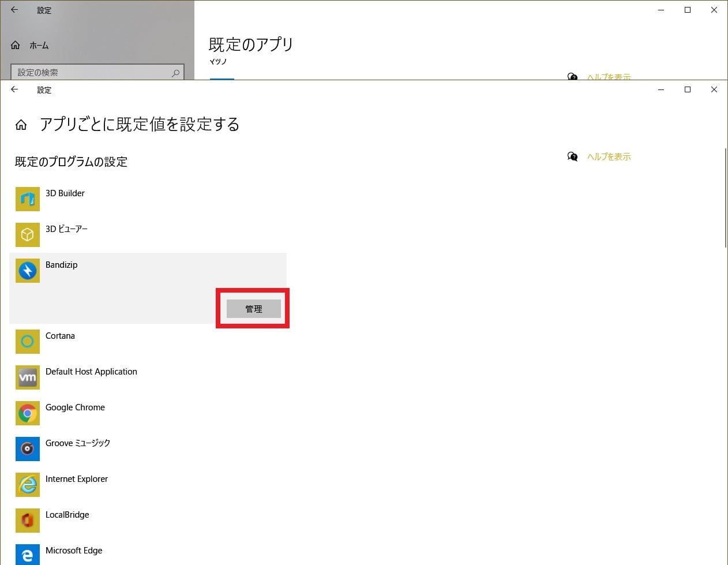Close the front 設定 window
This screenshot has height=565, width=728.
[714, 89]
